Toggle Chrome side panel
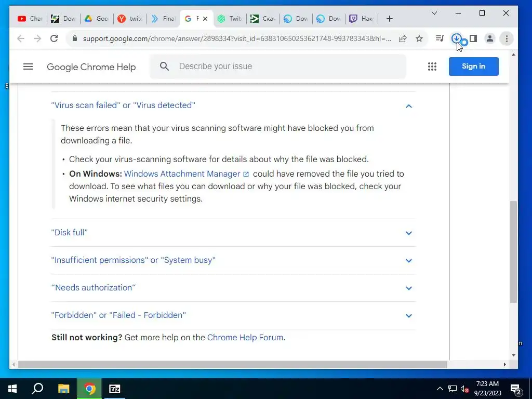 (473, 38)
